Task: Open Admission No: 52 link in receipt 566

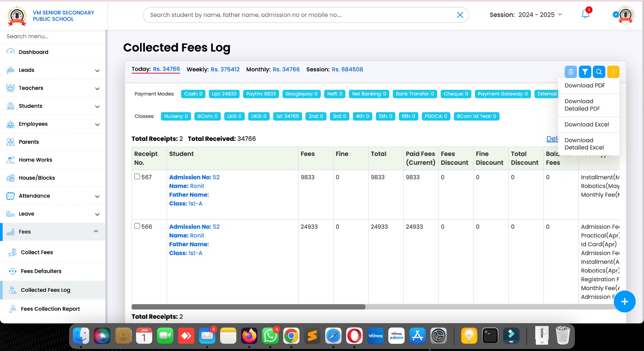Action: click(x=194, y=227)
